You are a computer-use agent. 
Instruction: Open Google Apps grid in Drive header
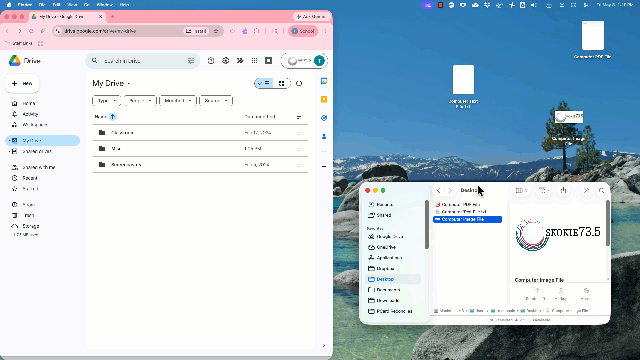click(x=254, y=61)
